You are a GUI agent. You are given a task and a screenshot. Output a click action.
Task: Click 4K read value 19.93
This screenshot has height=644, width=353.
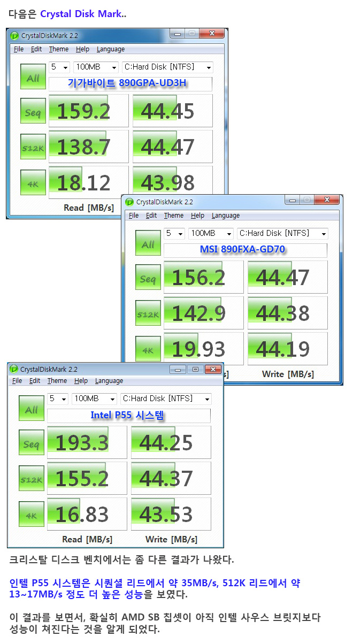[204, 349]
